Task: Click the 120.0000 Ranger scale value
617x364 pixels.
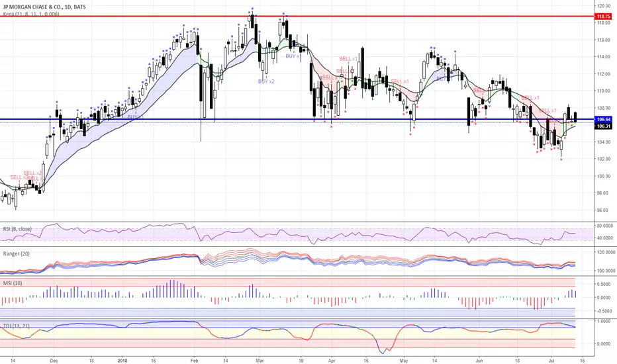Action: tap(604, 252)
